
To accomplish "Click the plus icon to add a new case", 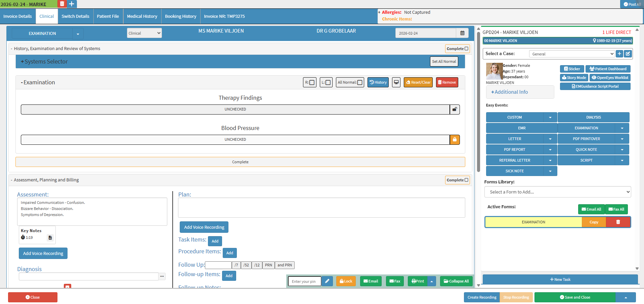I will pyautogui.click(x=619, y=54).
